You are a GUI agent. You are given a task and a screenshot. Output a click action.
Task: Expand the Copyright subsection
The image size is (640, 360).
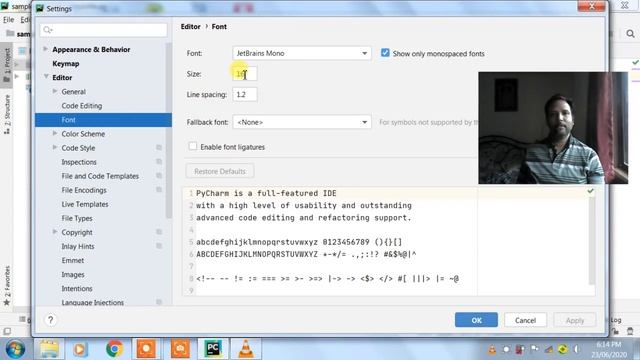tap(55, 232)
